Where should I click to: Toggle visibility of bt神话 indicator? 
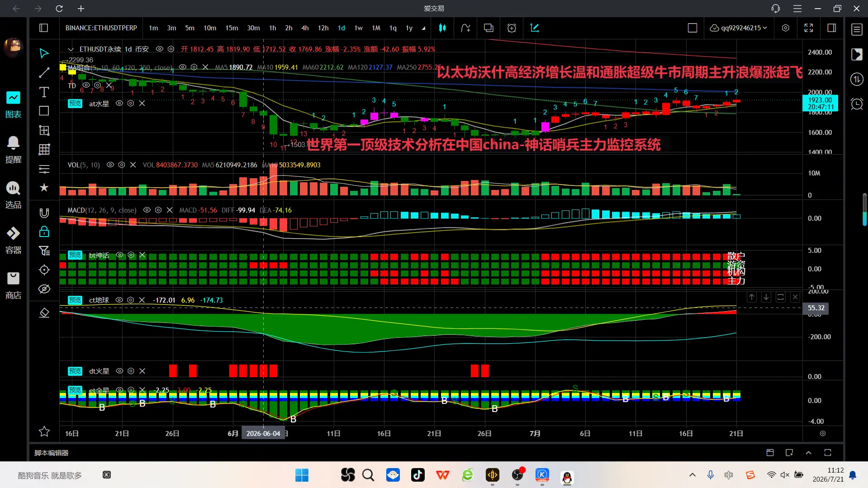point(120,255)
